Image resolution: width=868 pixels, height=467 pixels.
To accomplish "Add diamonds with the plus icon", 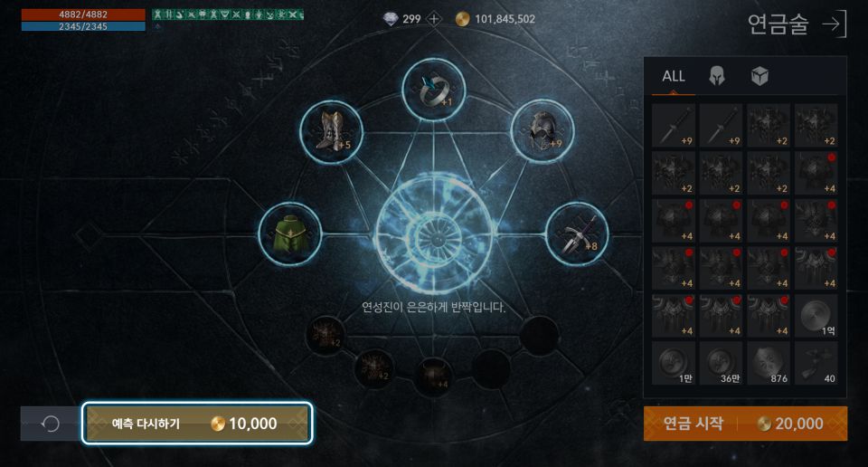I will click(x=435, y=19).
